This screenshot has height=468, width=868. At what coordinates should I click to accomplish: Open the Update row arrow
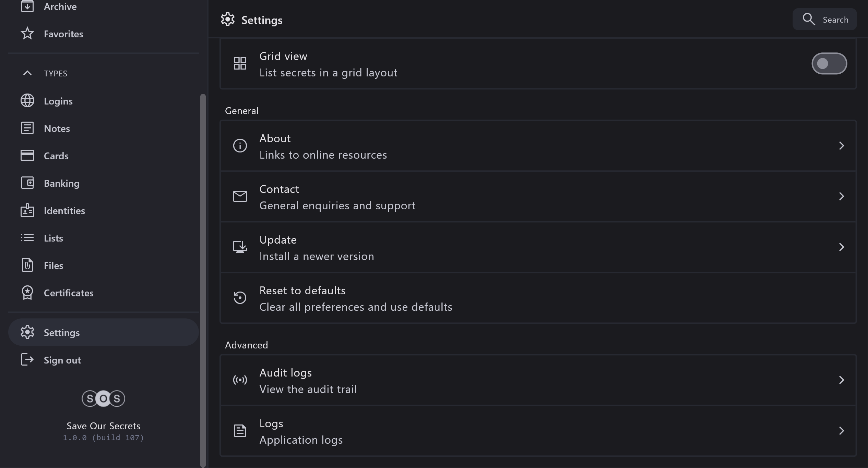(841, 247)
